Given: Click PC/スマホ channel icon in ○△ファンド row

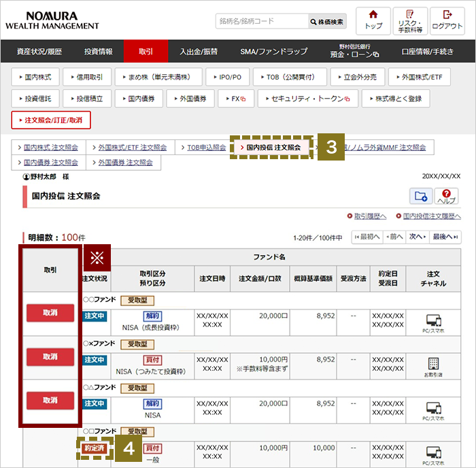Looking at the screenshot, I should 433,411.
